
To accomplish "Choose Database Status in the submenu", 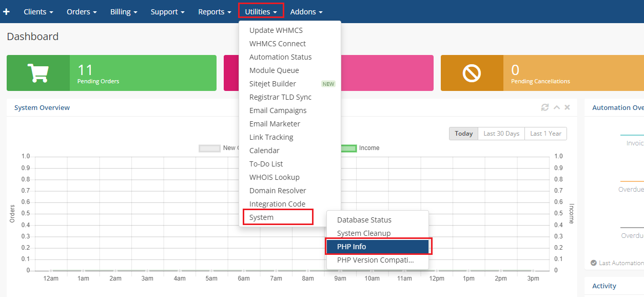I will pyautogui.click(x=364, y=220).
